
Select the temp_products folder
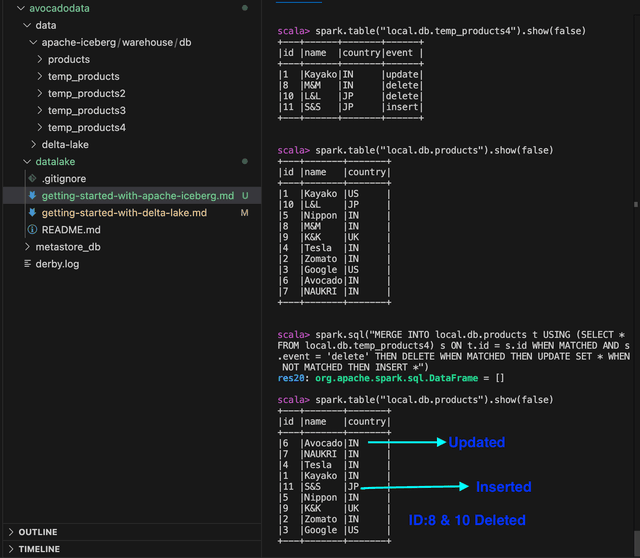tap(84, 76)
